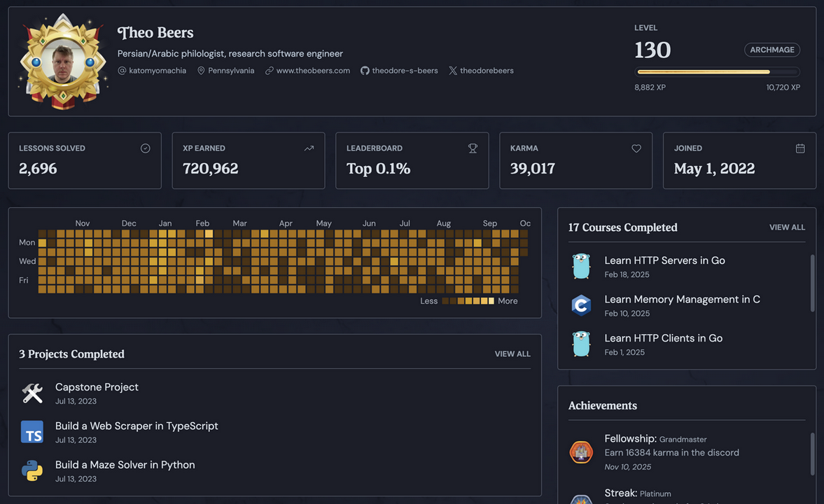Click the Capstone Project tools icon
Screen dimensions: 824x504
(32, 393)
